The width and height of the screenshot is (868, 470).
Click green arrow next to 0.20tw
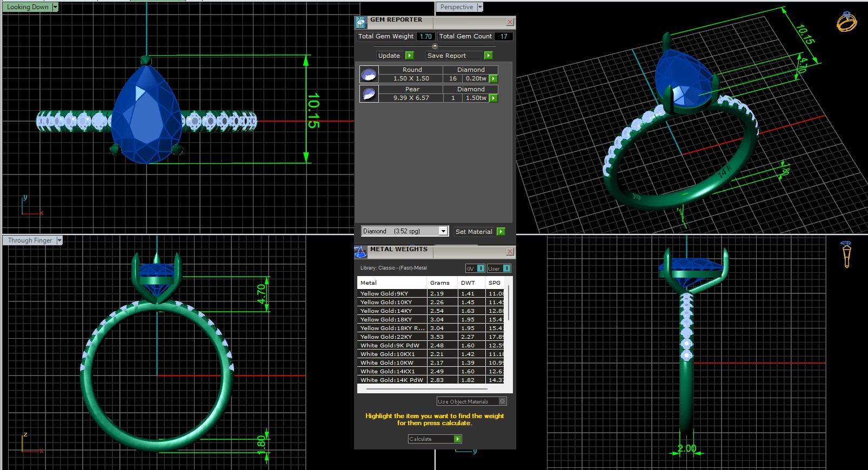[x=493, y=79]
